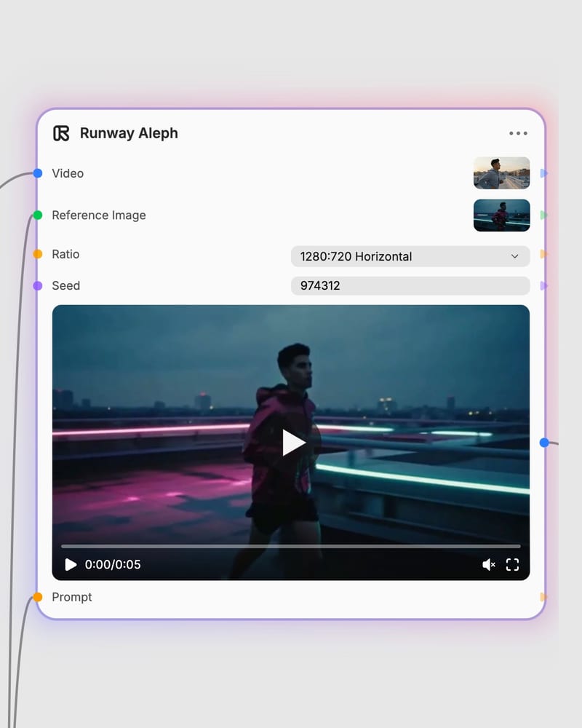
Task: Open the Ratio dropdown 1280:720 Horizontal
Action: [410, 256]
